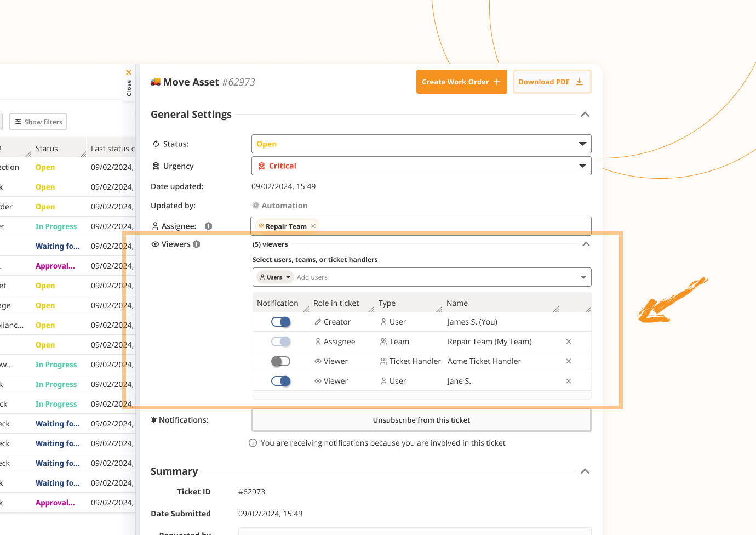Click Create Work Order button
Image resolution: width=756 pixels, height=535 pixels.
(x=461, y=82)
